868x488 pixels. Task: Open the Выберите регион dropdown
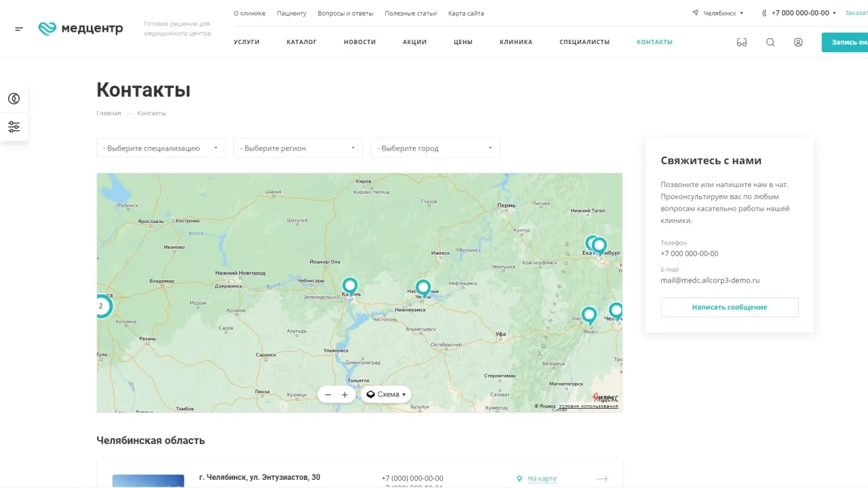tap(298, 148)
